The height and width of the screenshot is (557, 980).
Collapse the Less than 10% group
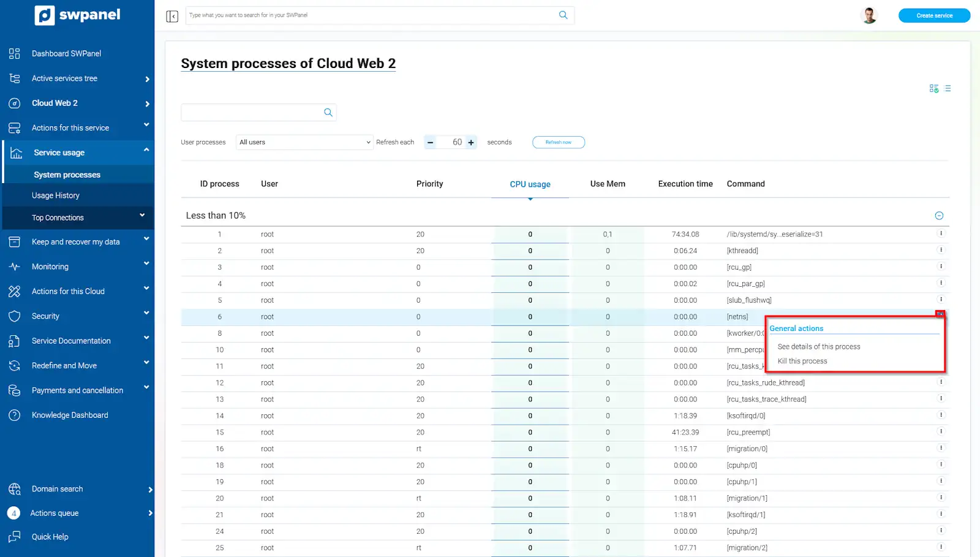pos(939,216)
